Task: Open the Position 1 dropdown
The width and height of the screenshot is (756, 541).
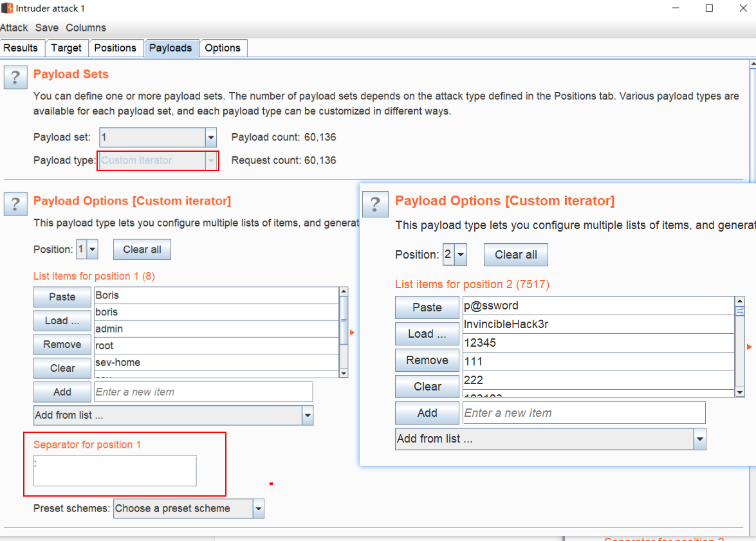Action: coord(93,250)
